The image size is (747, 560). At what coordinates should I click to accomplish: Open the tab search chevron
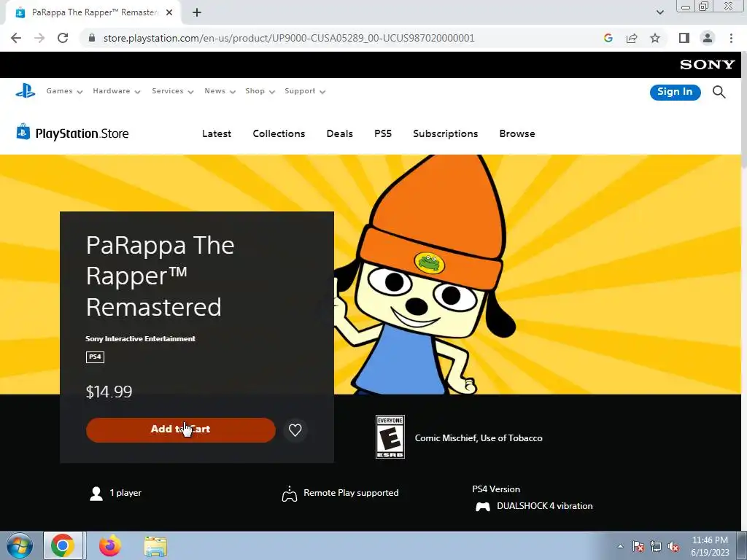click(x=659, y=12)
